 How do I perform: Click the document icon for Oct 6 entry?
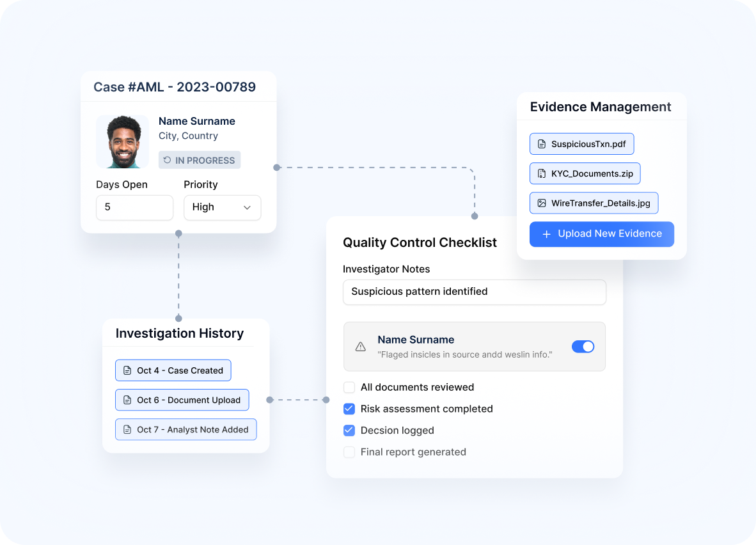(x=127, y=400)
